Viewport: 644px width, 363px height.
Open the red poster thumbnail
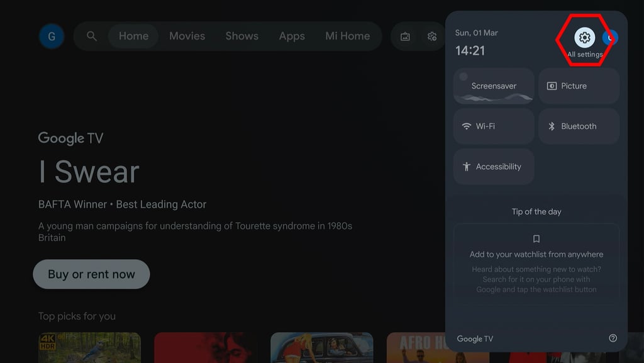point(206,347)
